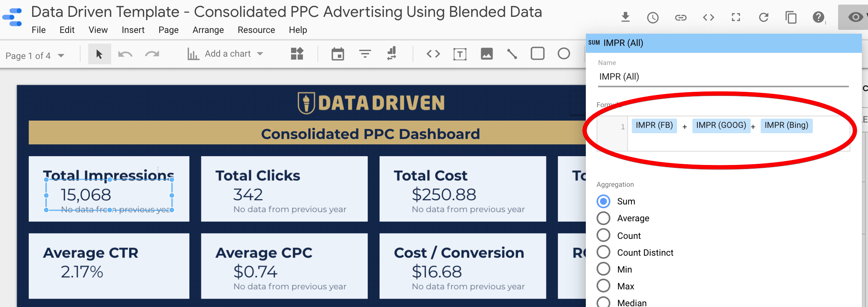The image size is (868, 307).
Task: Select the selection mode arrow tool
Action: point(99,54)
